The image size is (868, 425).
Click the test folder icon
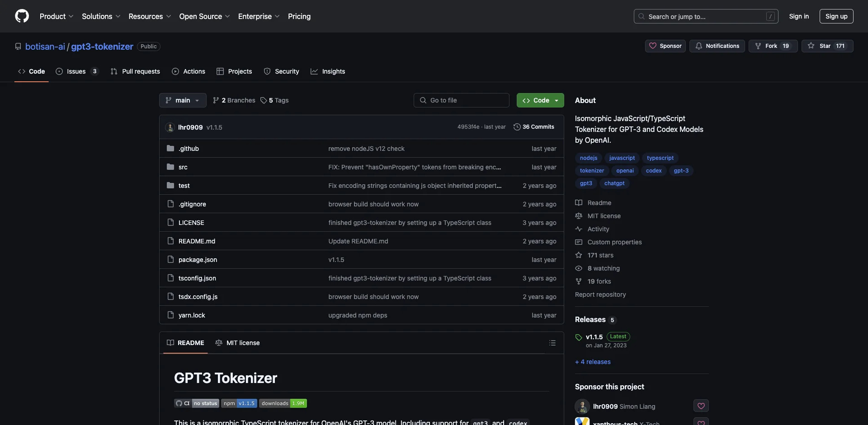pyautogui.click(x=170, y=185)
